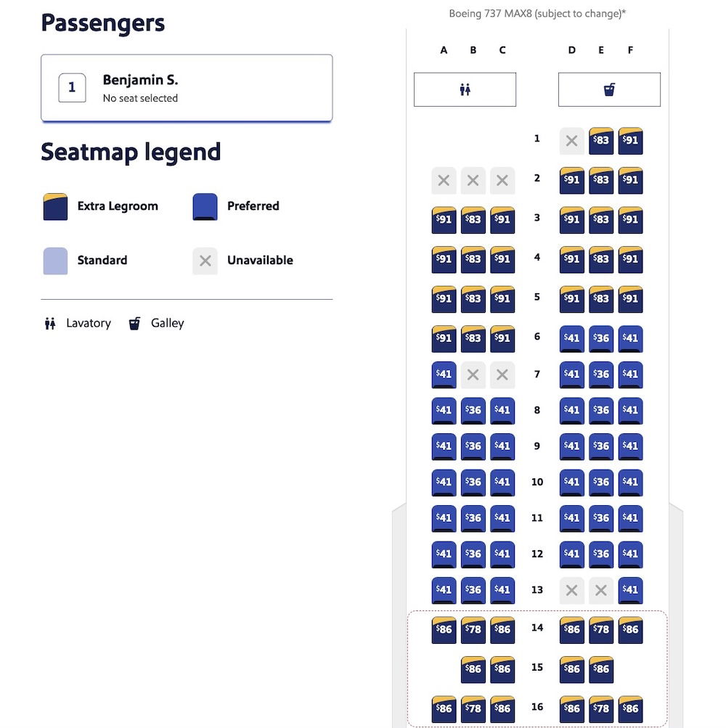Select preferred seat 6D for $41
The height and width of the screenshot is (728, 726).
572,338
